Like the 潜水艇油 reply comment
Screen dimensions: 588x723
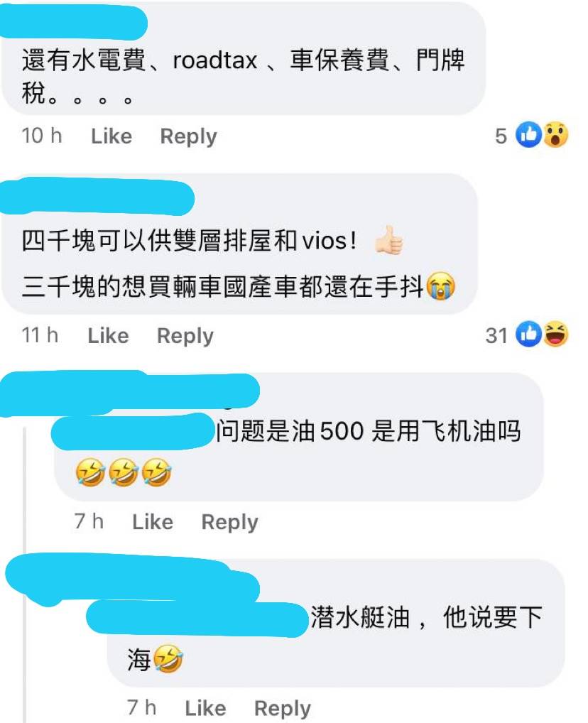coord(205,708)
